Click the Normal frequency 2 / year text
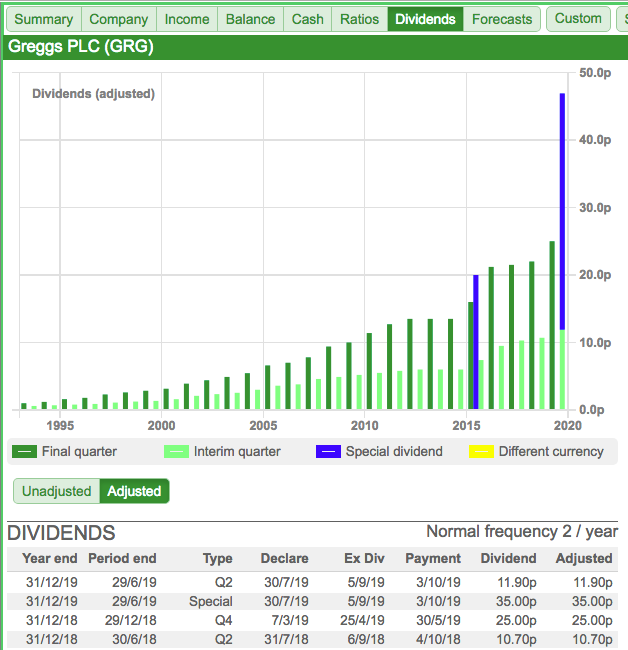The image size is (628, 650). coord(522,531)
